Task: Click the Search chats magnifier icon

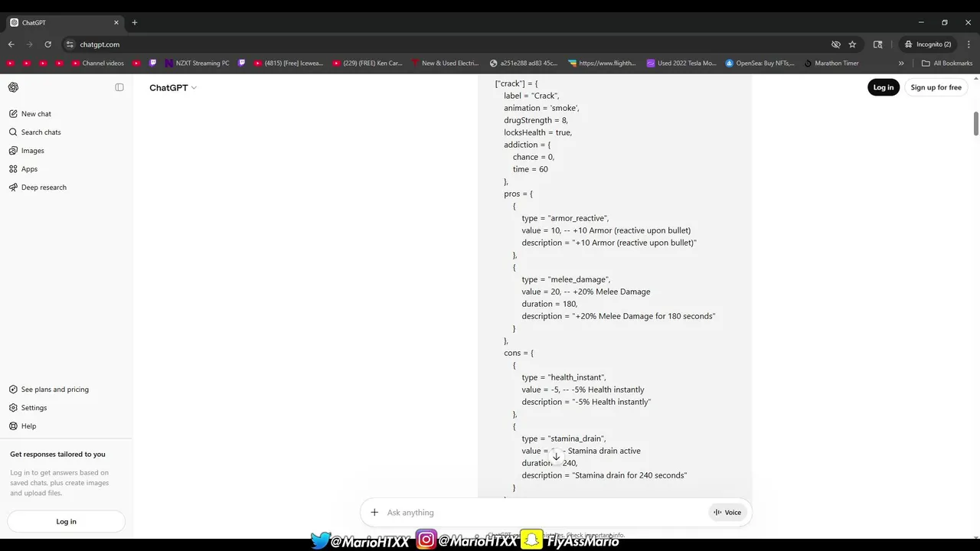Action: (x=13, y=132)
